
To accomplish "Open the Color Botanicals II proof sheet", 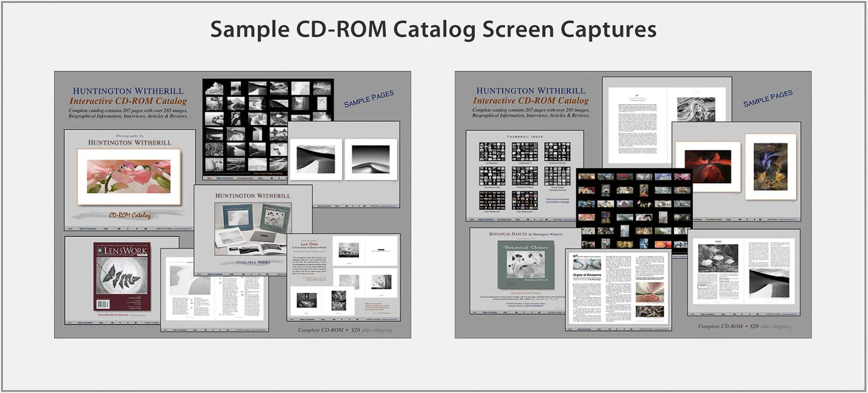I will 524,201.
